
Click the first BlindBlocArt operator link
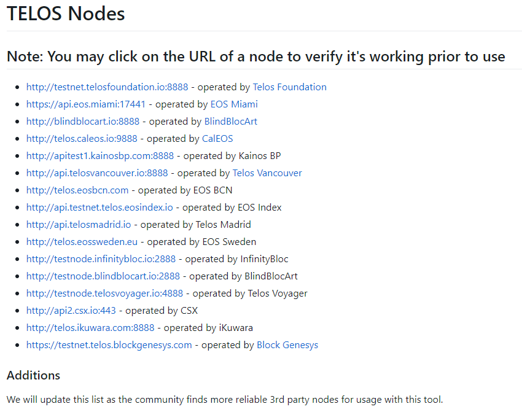[x=231, y=122]
